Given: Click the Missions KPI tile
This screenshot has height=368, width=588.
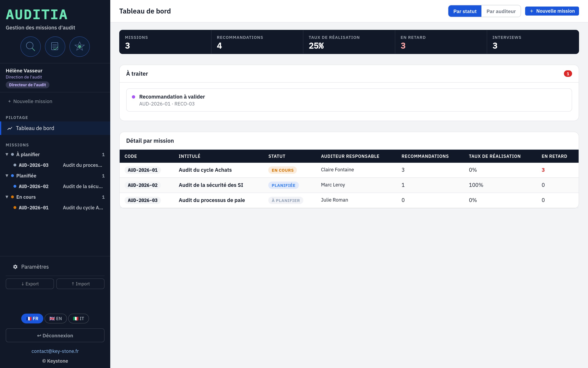Looking at the screenshot, I should click(165, 42).
